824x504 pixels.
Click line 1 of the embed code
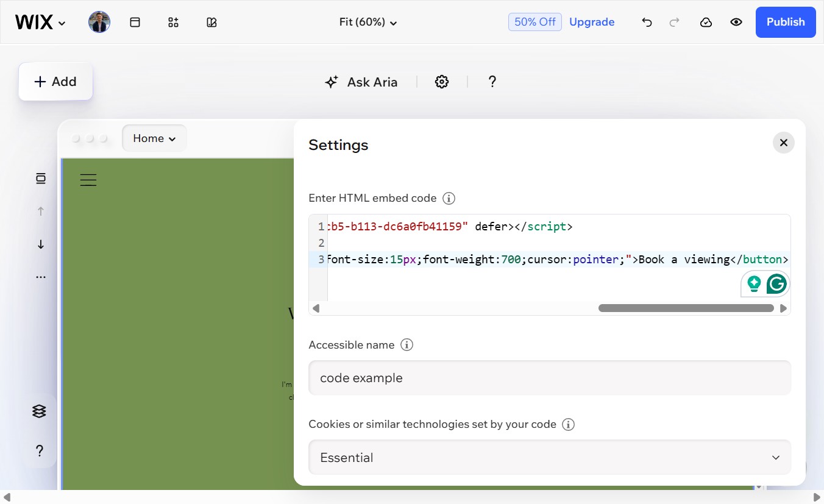tap(558, 227)
